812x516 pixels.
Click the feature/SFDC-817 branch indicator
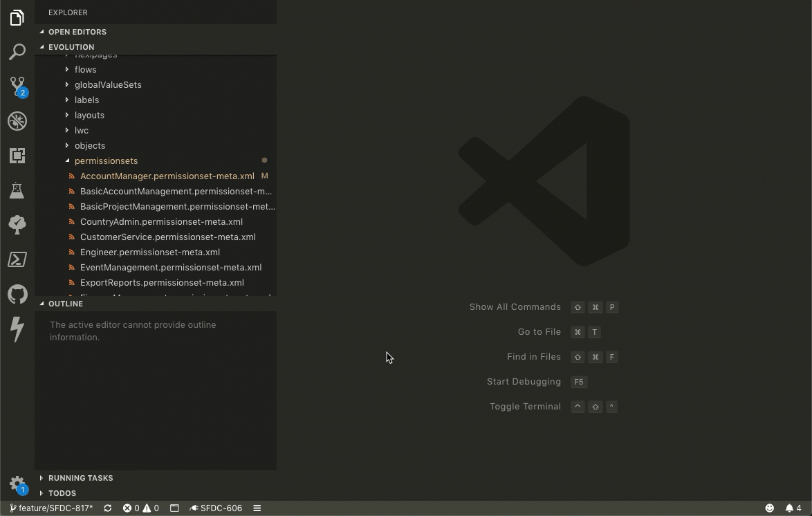tap(51, 508)
